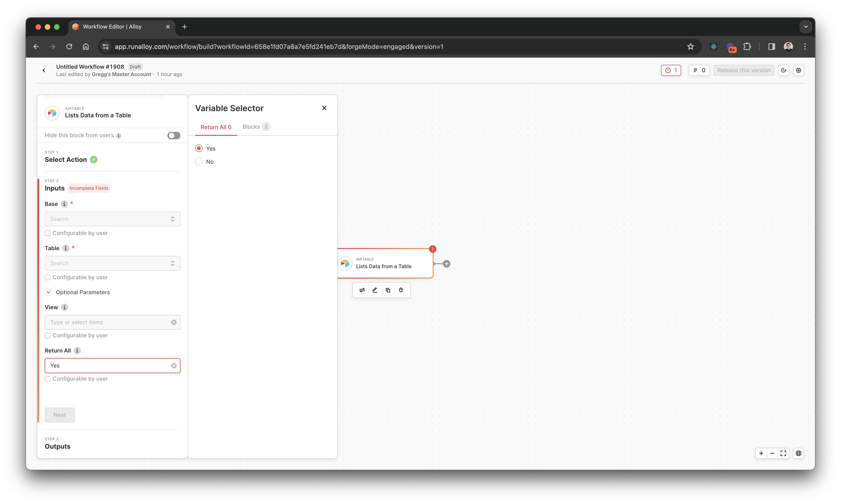This screenshot has height=504, width=841.
Task: Open the Chrome three-dot menu
Action: (x=805, y=47)
